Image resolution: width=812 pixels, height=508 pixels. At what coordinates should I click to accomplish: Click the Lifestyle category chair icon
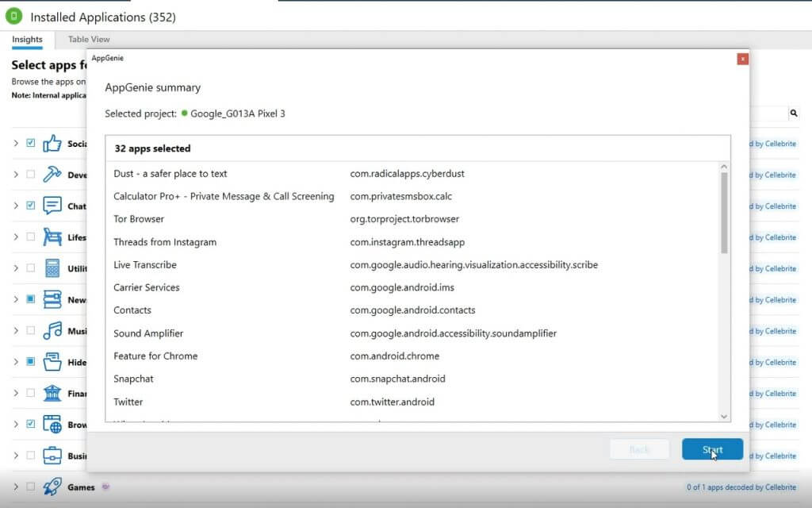coord(52,237)
